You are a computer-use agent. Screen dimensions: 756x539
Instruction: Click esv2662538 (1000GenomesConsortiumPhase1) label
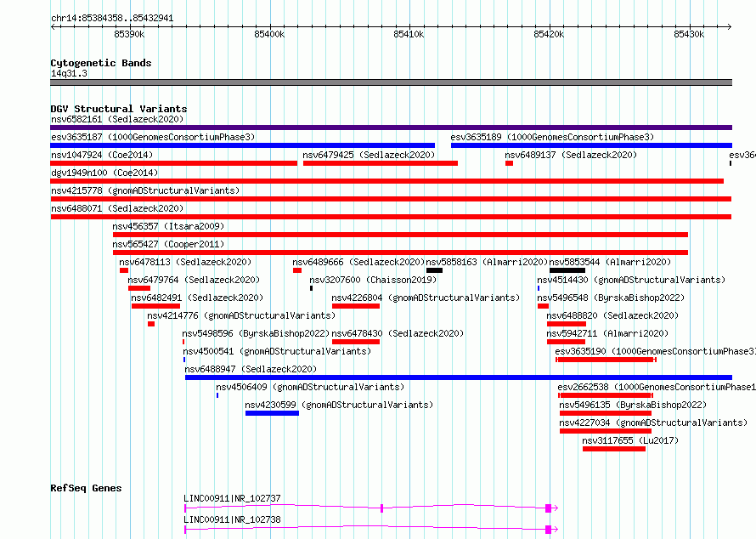click(657, 387)
